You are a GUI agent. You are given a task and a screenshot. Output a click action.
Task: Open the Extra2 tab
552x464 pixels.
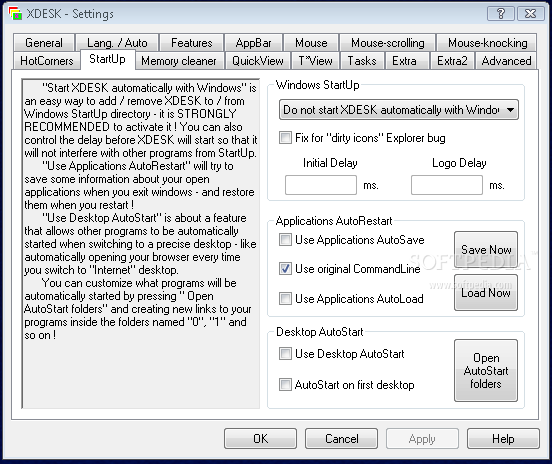pyautogui.click(x=452, y=61)
